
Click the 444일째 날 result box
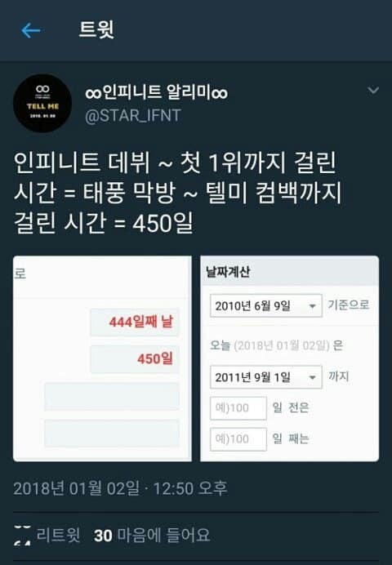click(x=135, y=323)
